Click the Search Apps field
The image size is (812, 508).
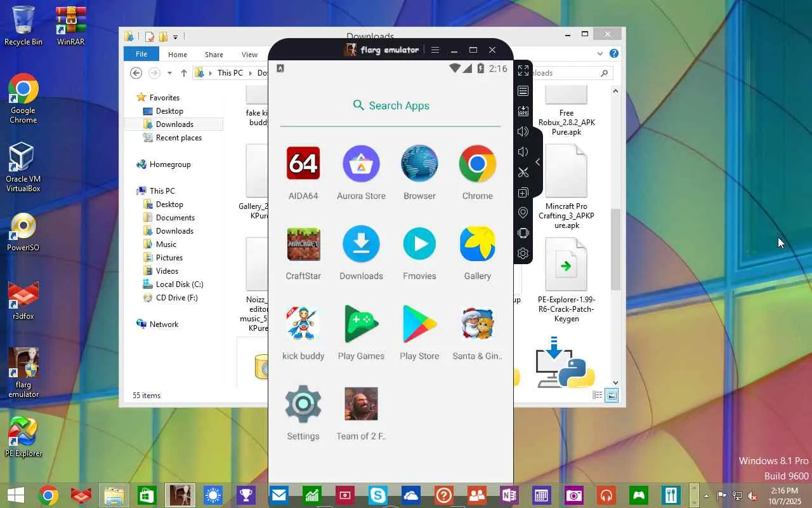point(391,105)
